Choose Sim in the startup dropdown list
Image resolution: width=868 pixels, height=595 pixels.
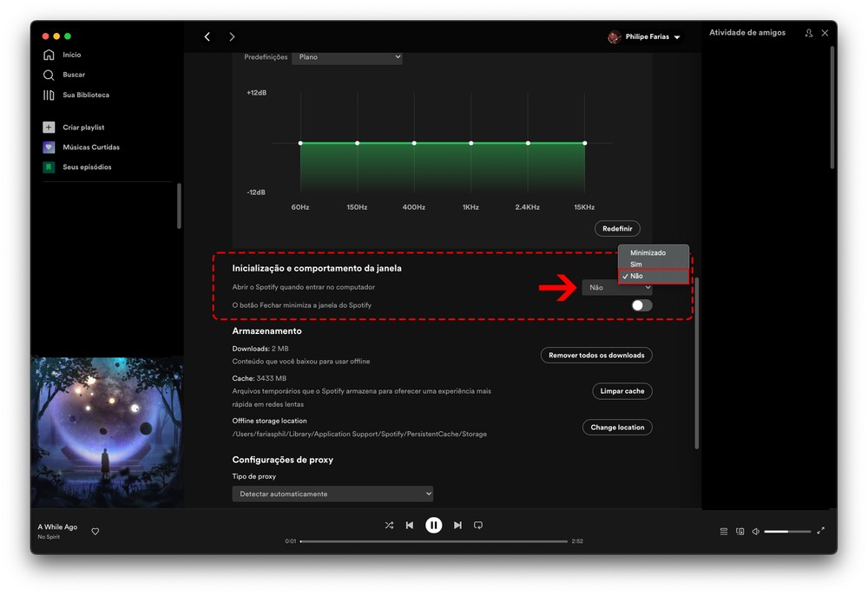(637, 265)
